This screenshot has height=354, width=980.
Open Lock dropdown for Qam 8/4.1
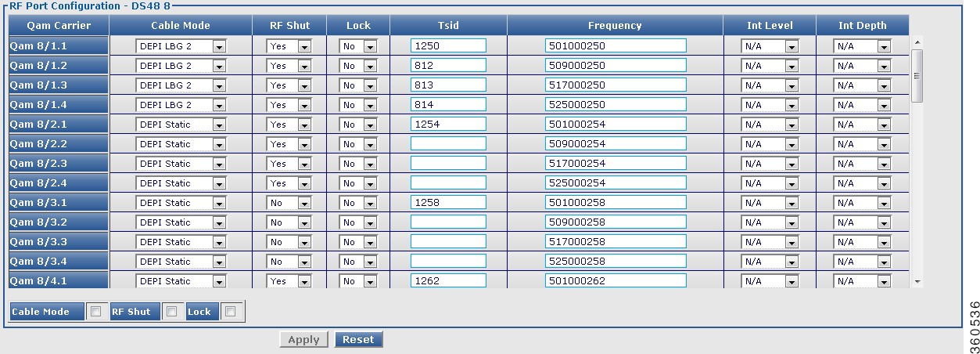tap(358, 281)
